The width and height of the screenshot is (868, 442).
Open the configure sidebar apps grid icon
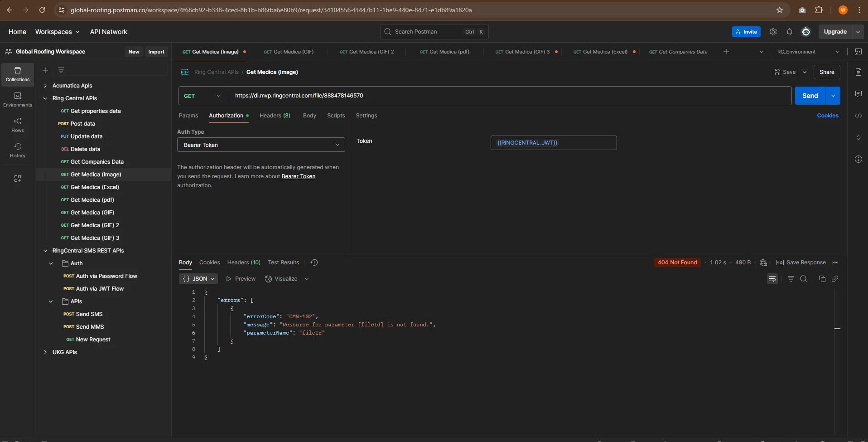18,179
